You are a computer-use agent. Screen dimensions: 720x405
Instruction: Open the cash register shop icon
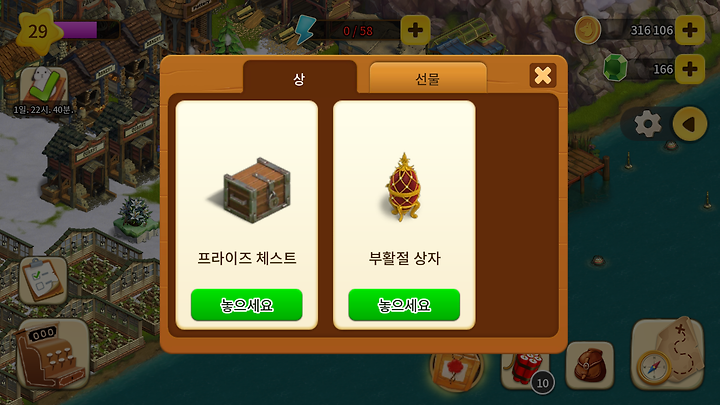coord(53,354)
